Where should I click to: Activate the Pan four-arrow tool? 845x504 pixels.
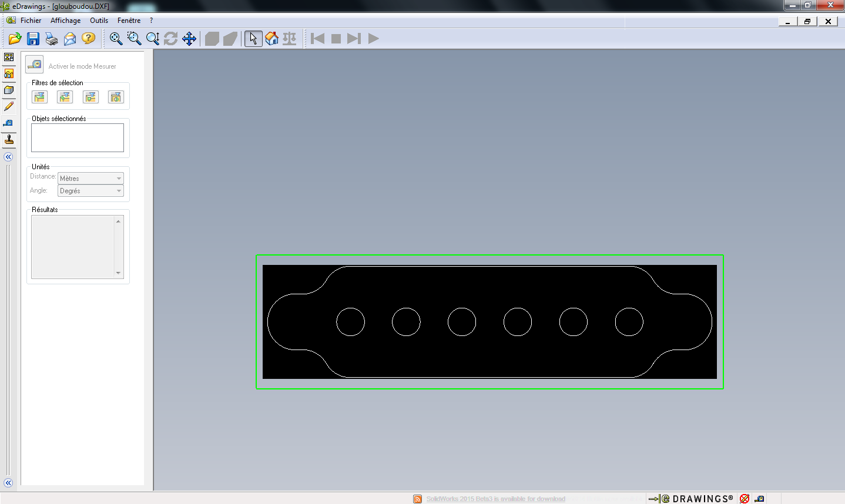189,39
